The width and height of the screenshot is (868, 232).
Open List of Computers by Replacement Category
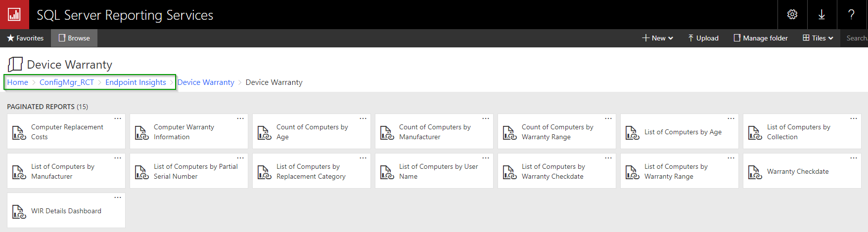click(x=312, y=171)
